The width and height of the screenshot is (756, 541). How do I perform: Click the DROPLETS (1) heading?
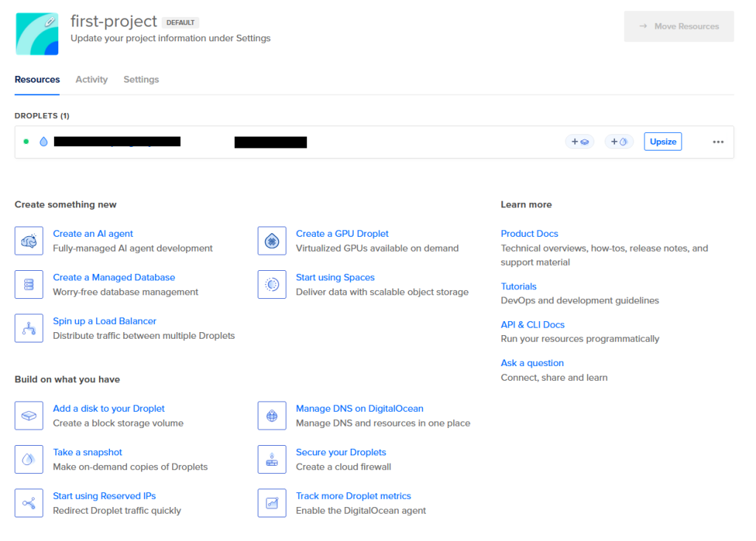42,116
